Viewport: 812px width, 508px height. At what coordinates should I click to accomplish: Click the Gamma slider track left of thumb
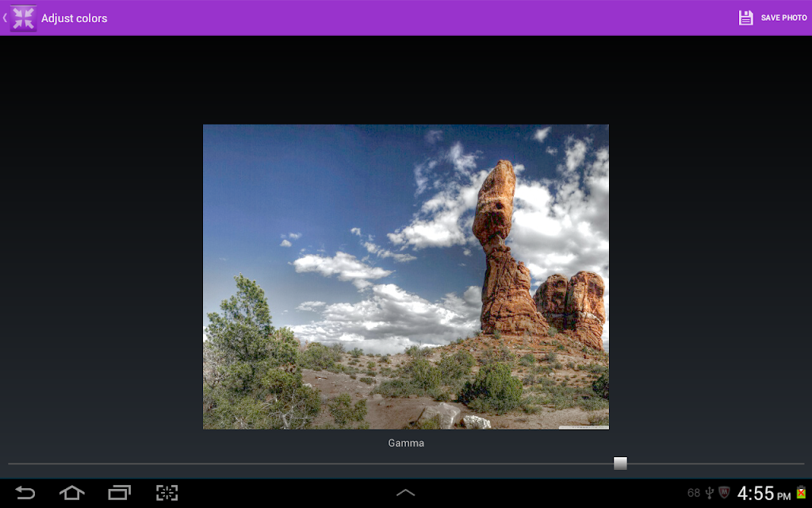tap(310, 464)
